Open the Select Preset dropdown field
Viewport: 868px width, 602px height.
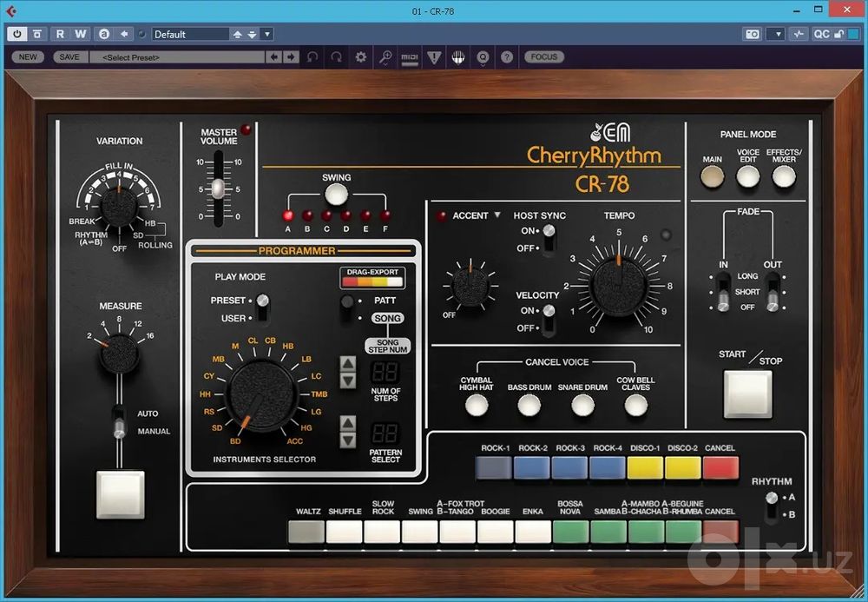pos(177,57)
